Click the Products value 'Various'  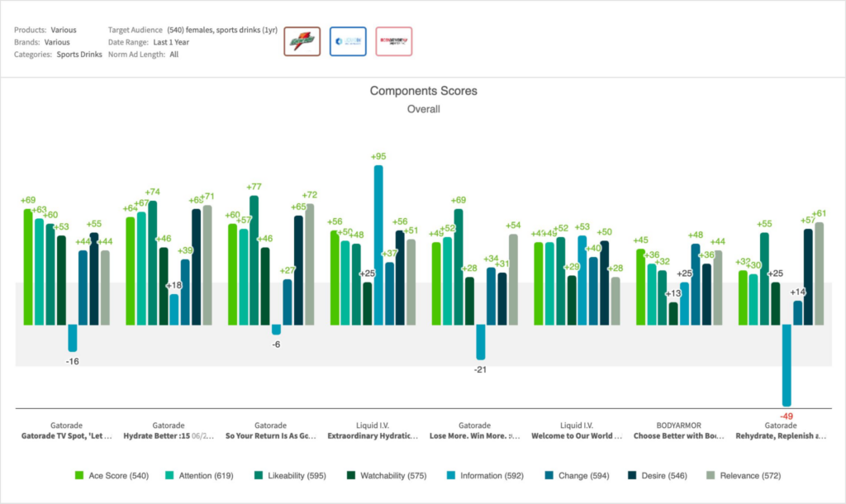[x=64, y=30]
